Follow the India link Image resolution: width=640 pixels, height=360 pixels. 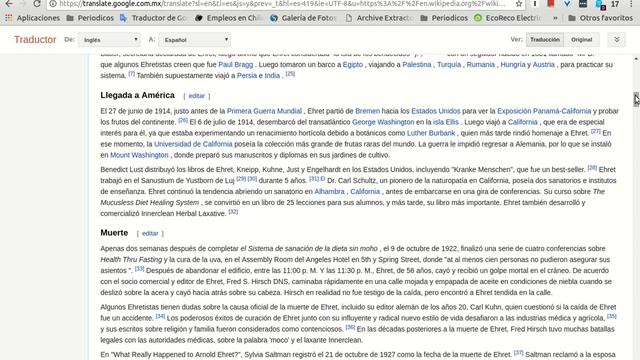click(x=272, y=76)
